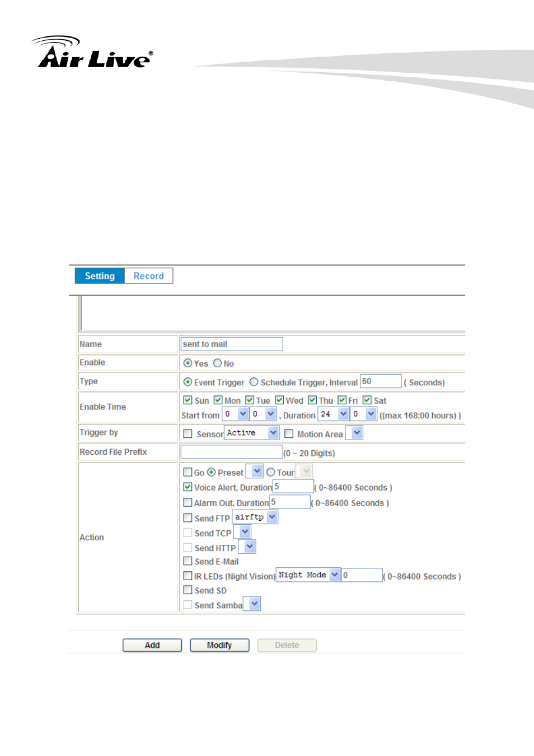Uncheck Voice Alert checkbox

pyautogui.click(x=188, y=487)
